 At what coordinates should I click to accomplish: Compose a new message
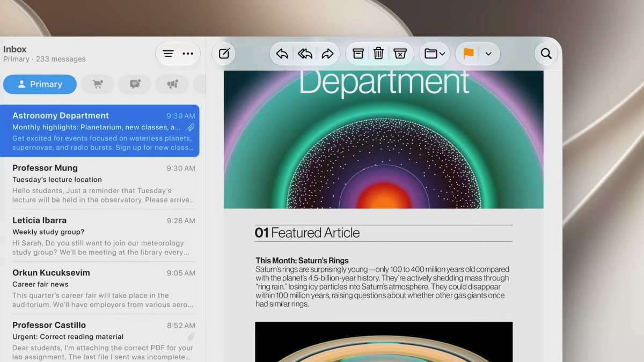click(224, 54)
